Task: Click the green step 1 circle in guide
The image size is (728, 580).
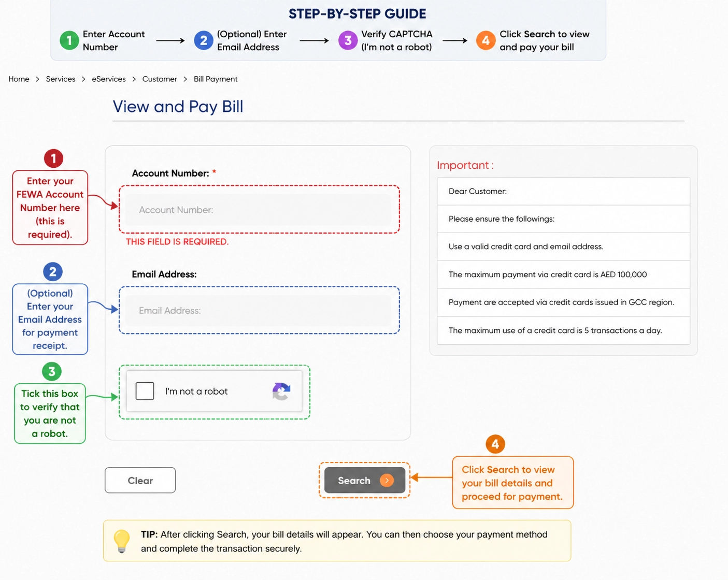Action: tap(69, 40)
